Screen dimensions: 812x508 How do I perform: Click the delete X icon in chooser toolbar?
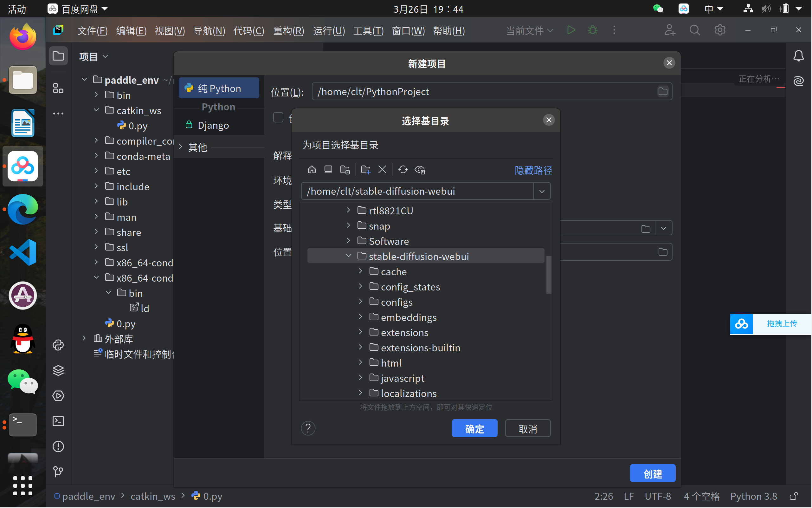(x=382, y=170)
